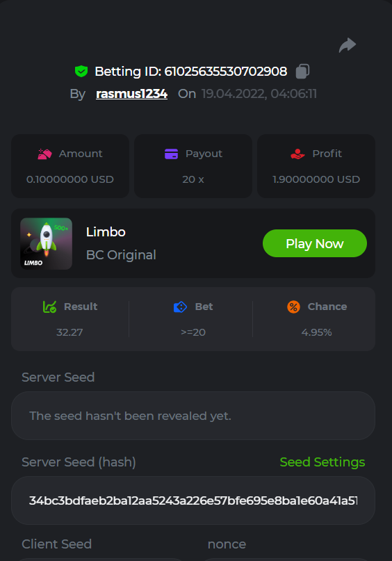Click the bet date 19.04.2022 timestamp
The image size is (392, 561).
pyautogui.click(x=259, y=94)
